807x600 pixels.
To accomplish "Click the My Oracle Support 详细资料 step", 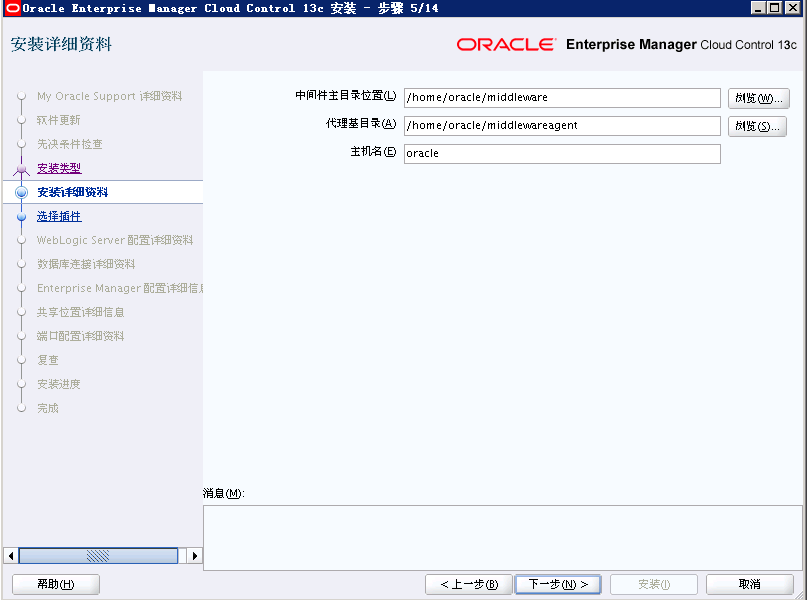I will [x=109, y=96].
